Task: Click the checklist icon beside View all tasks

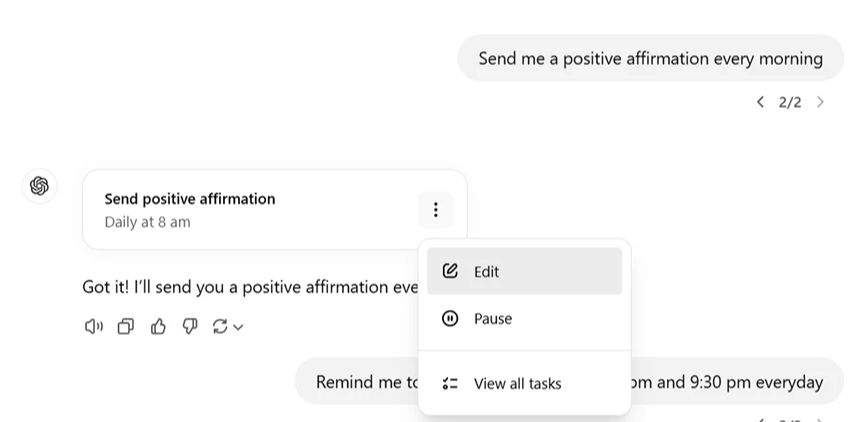Action: [450, 383]
